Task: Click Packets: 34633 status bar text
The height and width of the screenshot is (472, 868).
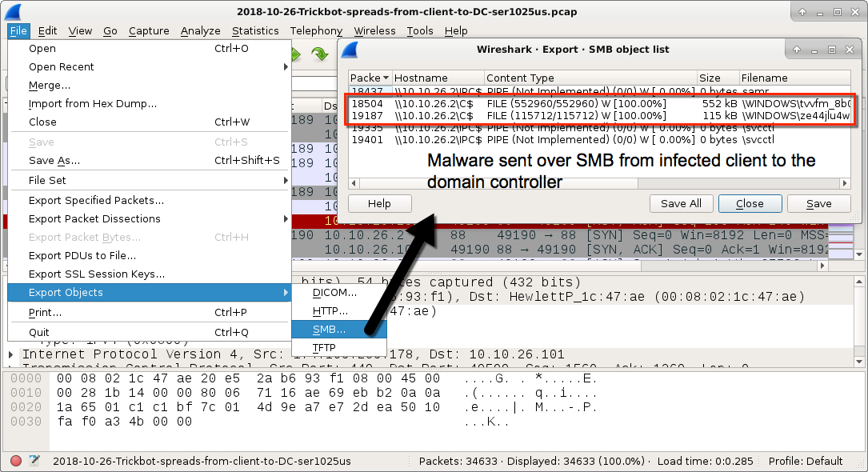Action: (460, 461)
